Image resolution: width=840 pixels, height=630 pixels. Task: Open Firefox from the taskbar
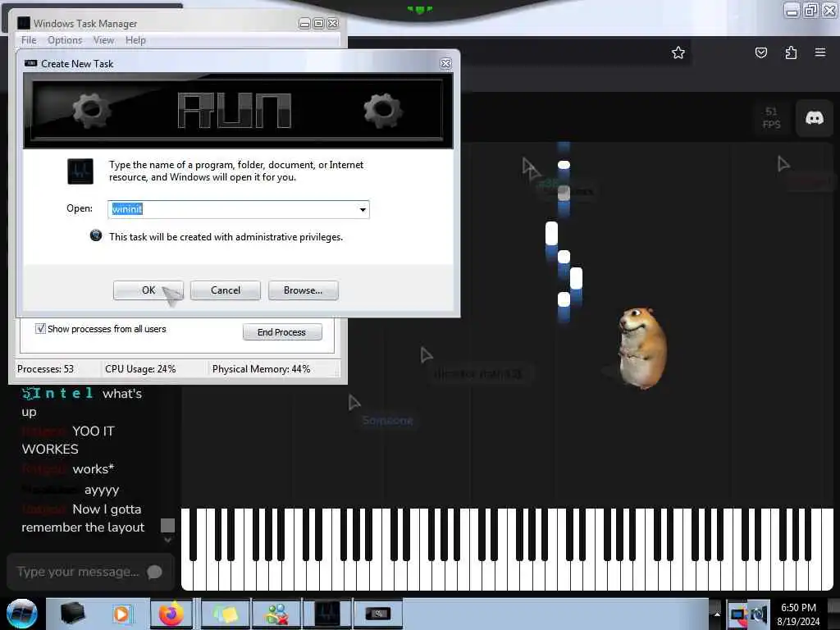point(171,614)
